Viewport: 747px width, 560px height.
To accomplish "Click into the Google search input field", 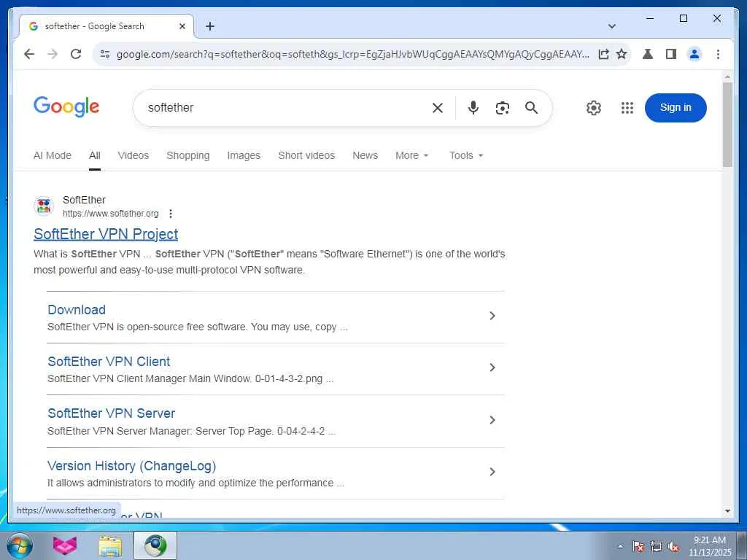I will point(285,108).
